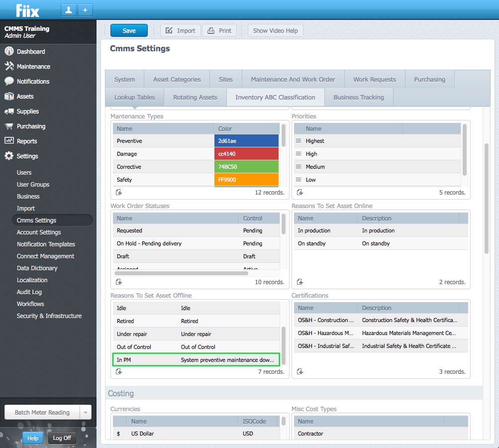
Task: Click the Batch Meter Reading button
Action: coord(42,412)
